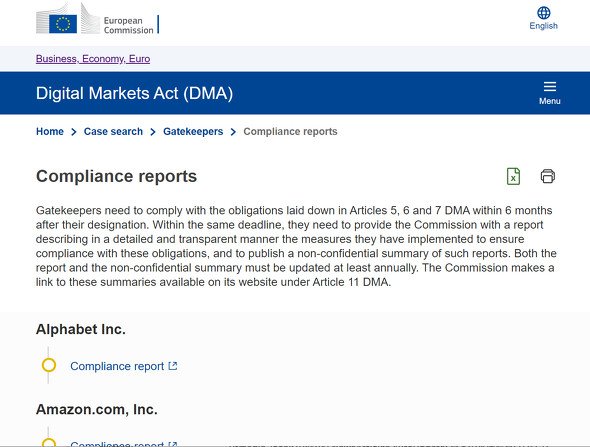Go to the Gatekeepers breadcrumb
This screenshot has height=447, width=590.
tap(193, 131)
